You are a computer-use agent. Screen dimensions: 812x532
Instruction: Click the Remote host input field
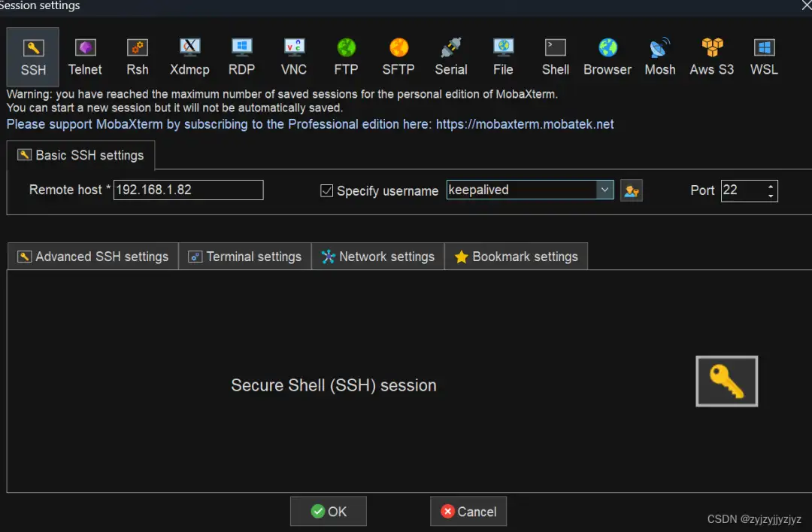click(x=189, y=190)
